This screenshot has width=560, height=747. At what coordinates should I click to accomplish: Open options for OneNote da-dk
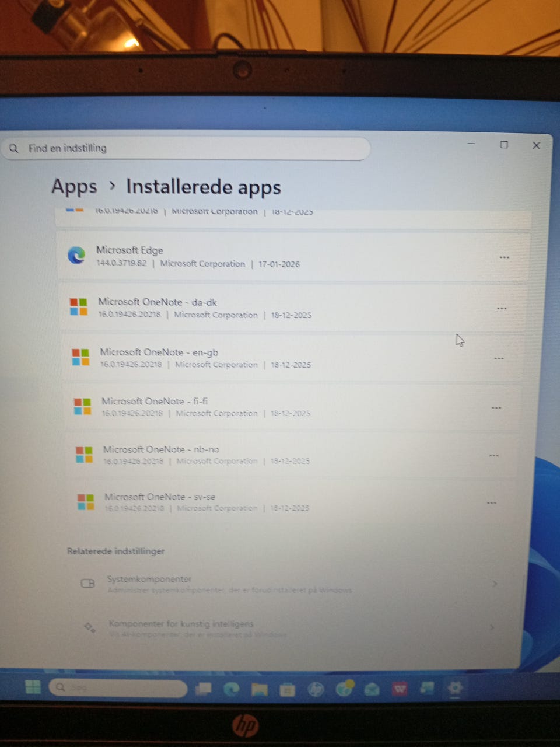click(x=502, y=308)
